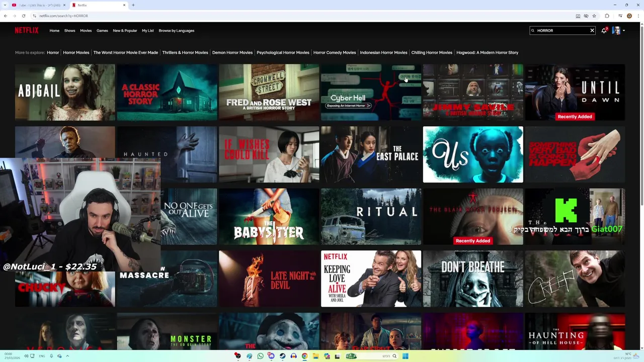Open the Chrome extensions puzzle icon
The height and width of the screenshot is (362, 644).
[607, 16]
